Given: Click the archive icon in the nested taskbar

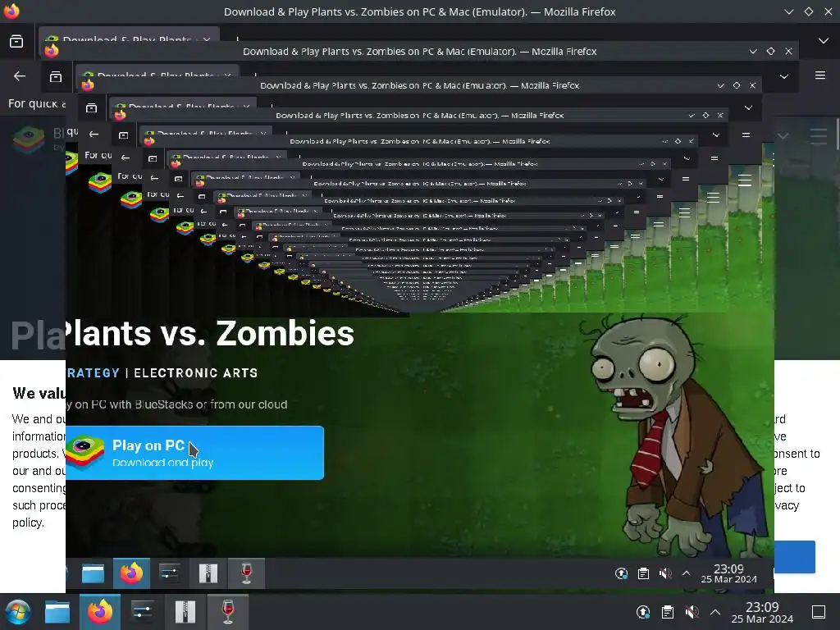Looking at the screenshot, I should (x=208, y=573).
